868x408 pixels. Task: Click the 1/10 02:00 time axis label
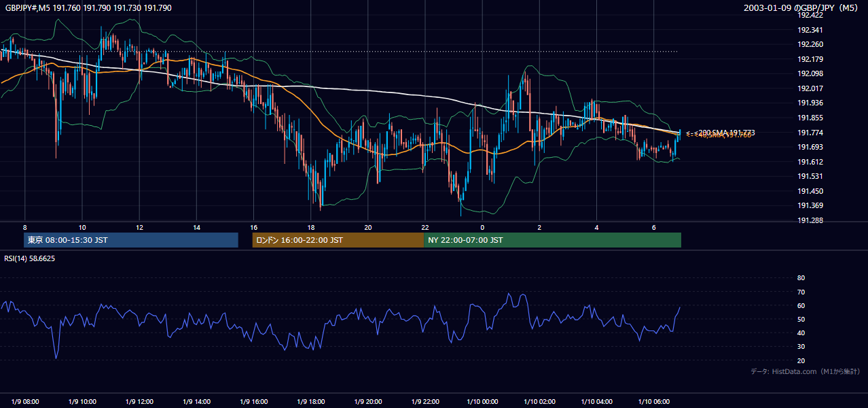coord(539,401)
